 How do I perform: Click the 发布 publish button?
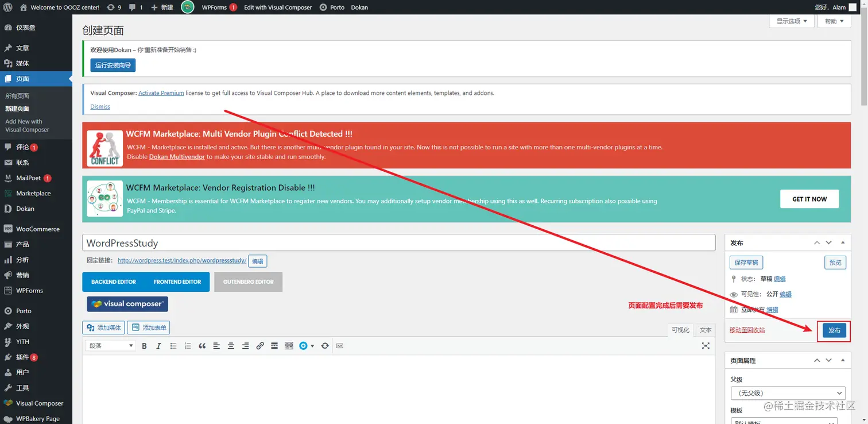pos(834,330)
